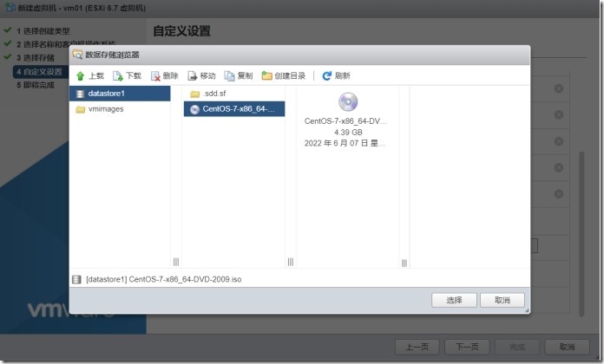Go to wizard step 4 自定义设置
This screenshot has height=364, width=604.
(x=39, y=72)
